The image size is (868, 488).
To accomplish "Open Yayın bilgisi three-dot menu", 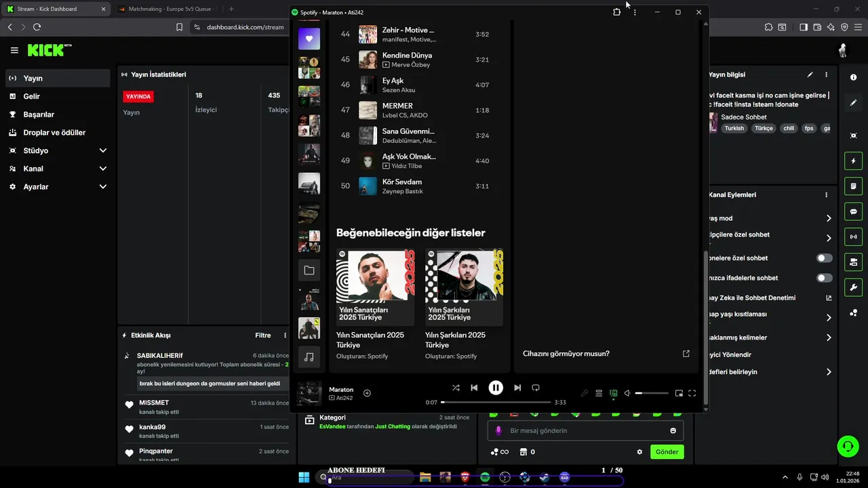I will 826,75.
